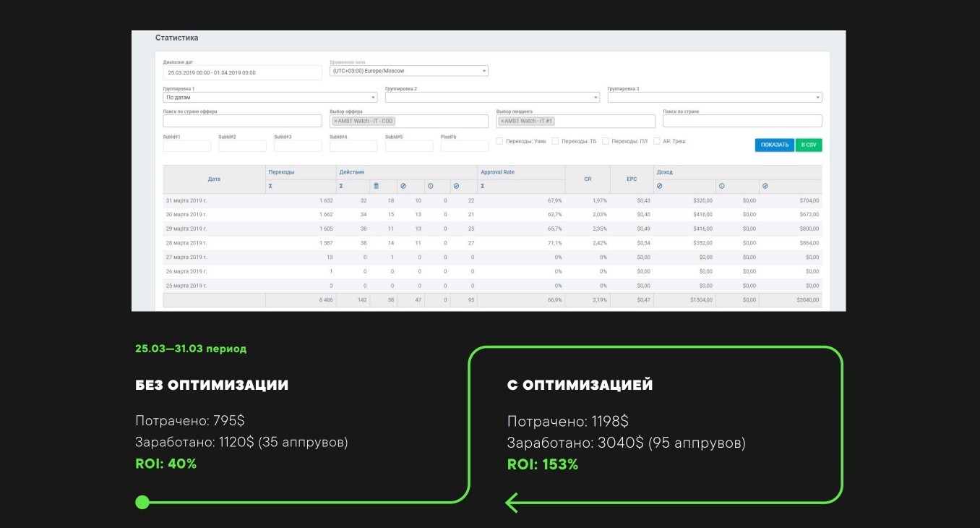
Task: Click the 66,9% total approval rate
Action: (555, 299)
